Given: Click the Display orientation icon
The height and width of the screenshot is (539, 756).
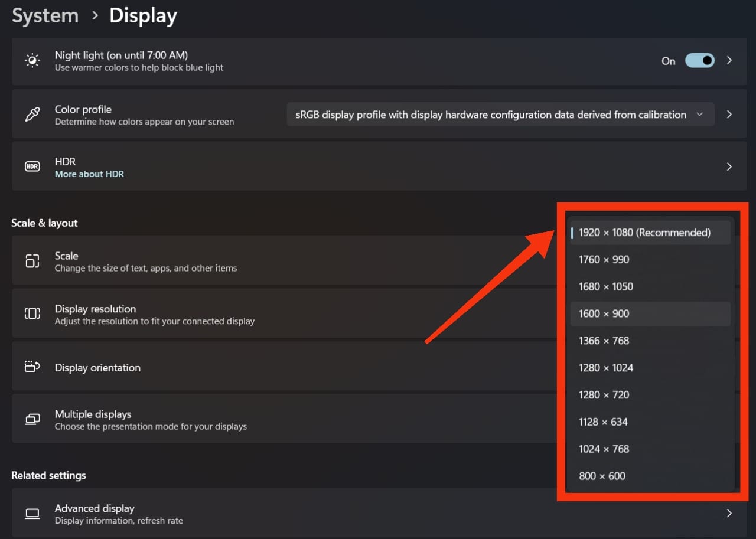Looking at the screenshot, I should [x=32, y=367].
